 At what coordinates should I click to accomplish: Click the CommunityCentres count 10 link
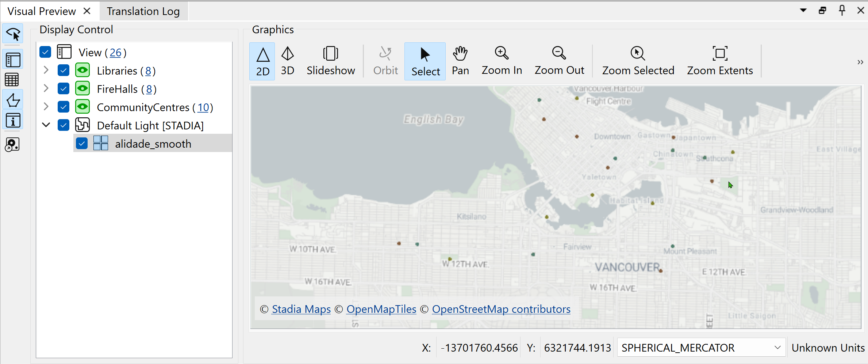tap(203, 107)
